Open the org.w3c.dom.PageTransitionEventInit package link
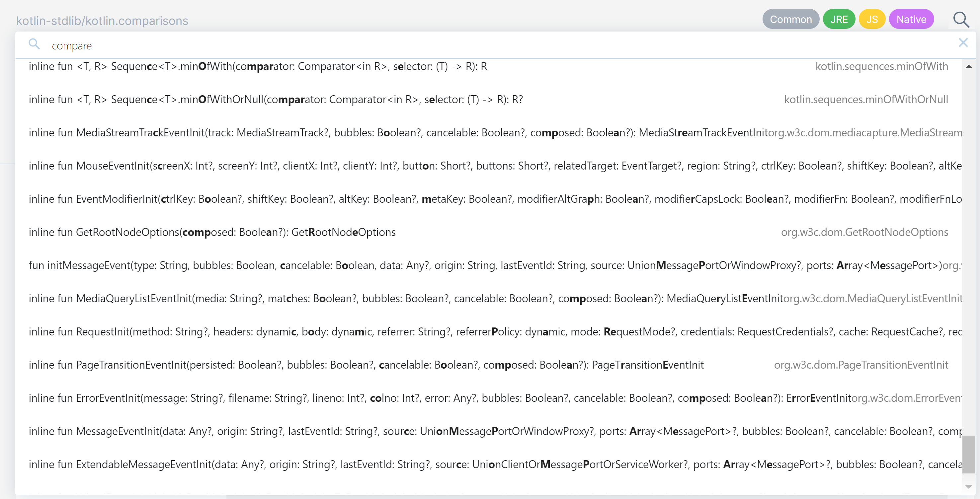The height and width of the screenshot is (499, 980). point(861,365)
